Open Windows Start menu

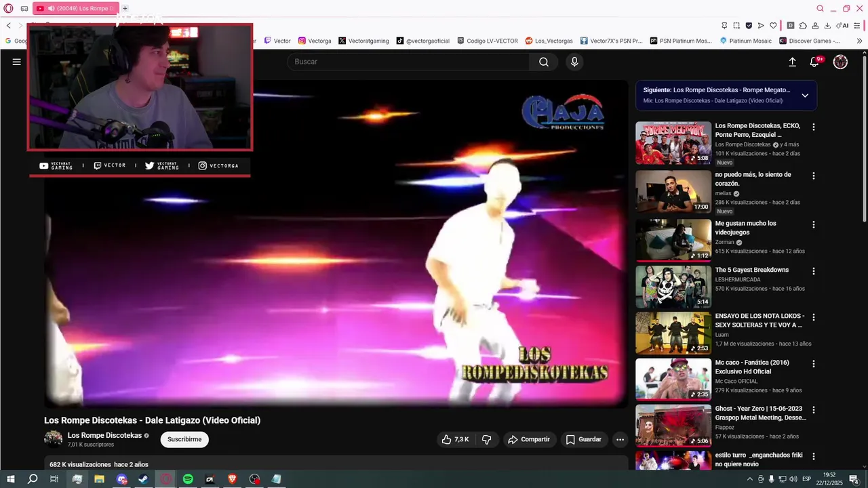coord(11,479)
